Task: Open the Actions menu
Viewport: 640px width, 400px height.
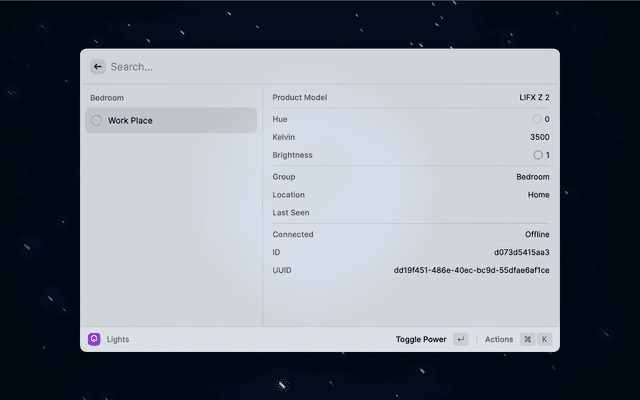Action: (499, 339)
